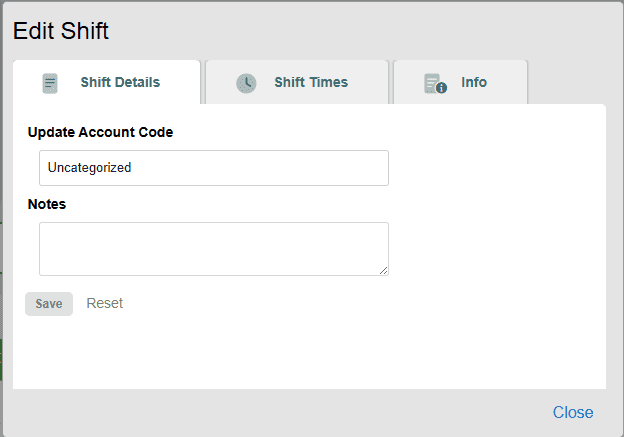This screenshot has height=437, width=624.
Task: Click the Notes label
Action: (x=47, y=204)
